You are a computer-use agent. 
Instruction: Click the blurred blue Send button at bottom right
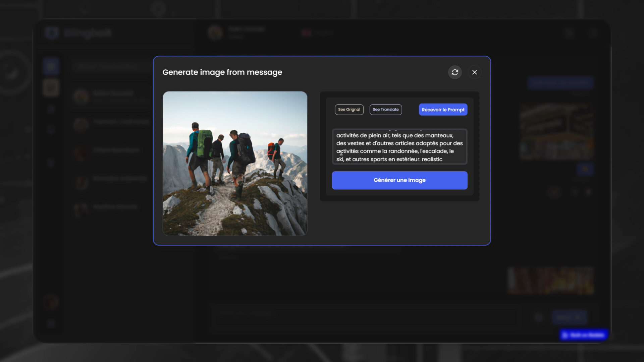[x=569, y=317]
